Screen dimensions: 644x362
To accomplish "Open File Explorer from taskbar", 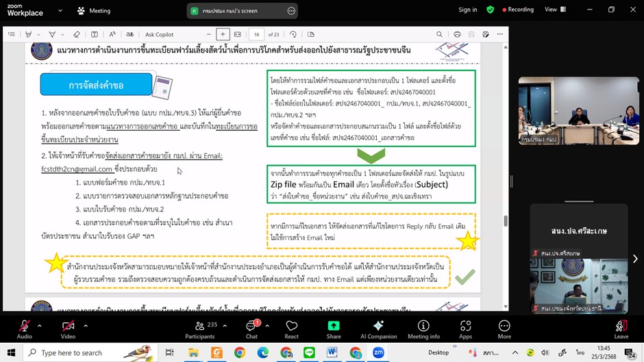I will point(193,352).
